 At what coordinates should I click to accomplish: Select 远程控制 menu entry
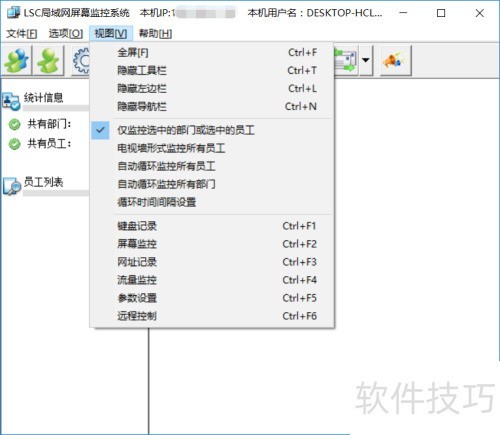click(x=212, y=316)
